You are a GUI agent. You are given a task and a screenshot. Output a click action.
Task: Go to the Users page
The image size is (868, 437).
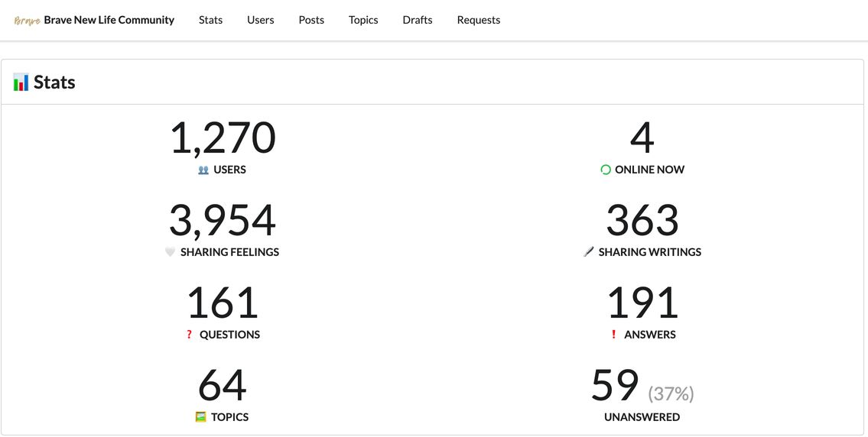tap(260, 20)
